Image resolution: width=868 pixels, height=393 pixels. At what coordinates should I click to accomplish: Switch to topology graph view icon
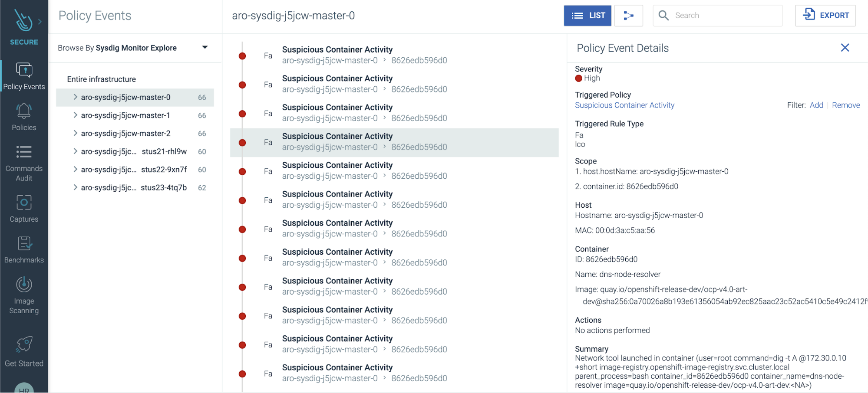pos(628,16)
